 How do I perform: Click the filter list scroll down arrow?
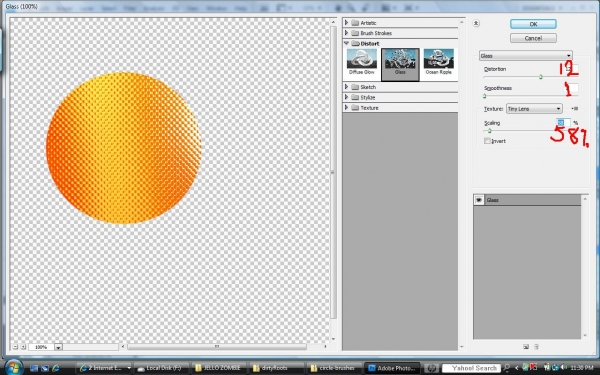pos(462,347)
